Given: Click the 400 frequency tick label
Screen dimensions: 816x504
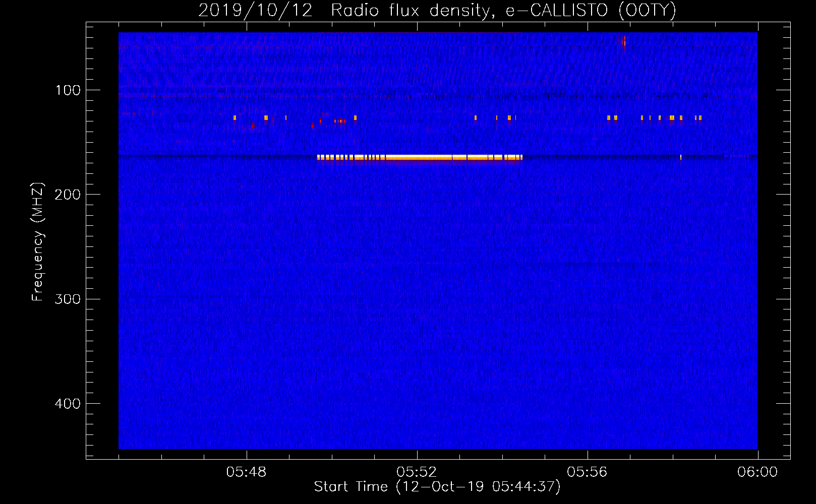Looking at the screenshot, I should [x=68, y=404].
